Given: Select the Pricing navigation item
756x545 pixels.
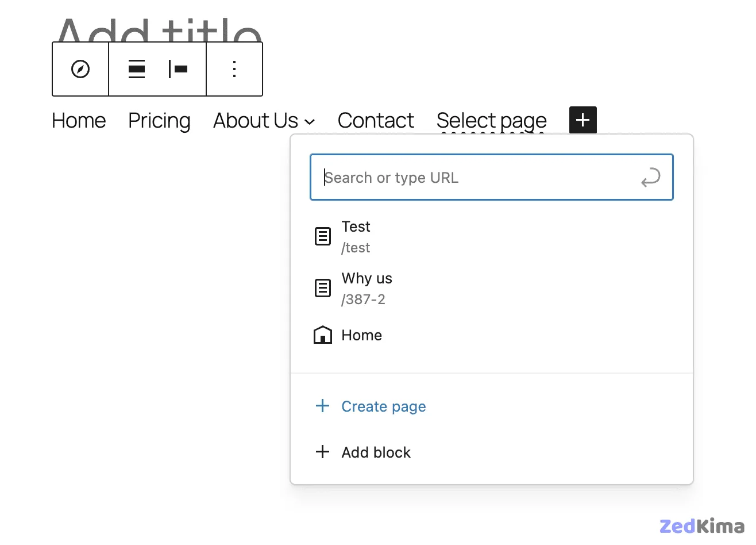Looking at the screenshot, I should pos(159,121).
